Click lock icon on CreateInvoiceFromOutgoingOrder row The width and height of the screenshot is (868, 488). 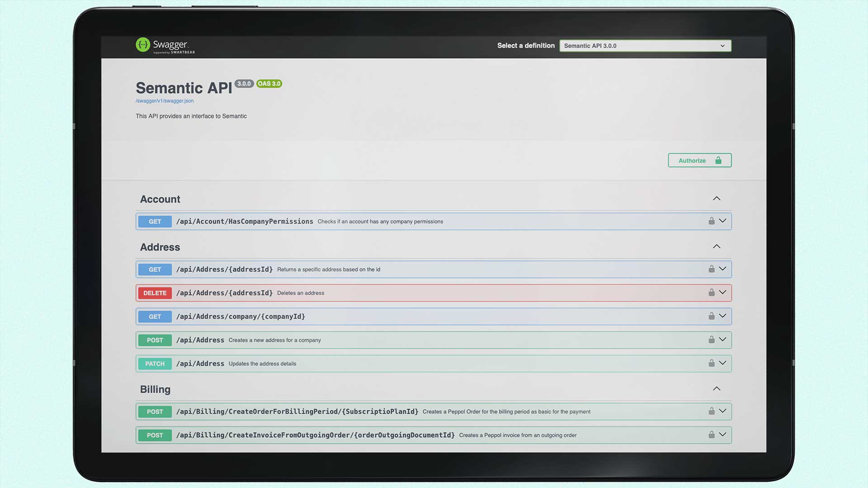711,434
